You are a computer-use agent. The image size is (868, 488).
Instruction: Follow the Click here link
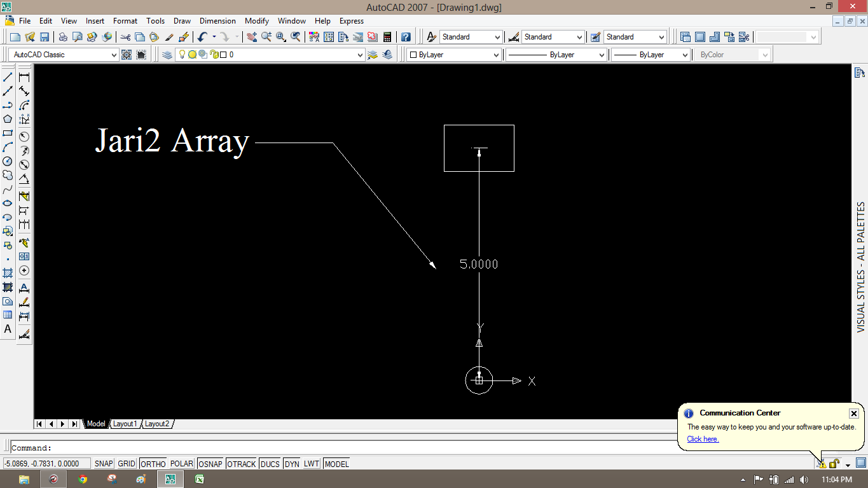tap(703, 439)
